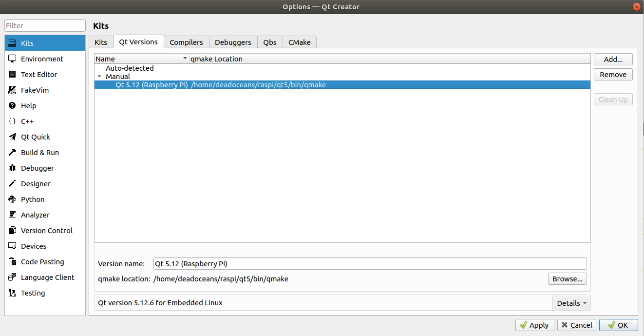644x336 pixels.
Task: Open the FakeVim category icon
Action: 12,90
